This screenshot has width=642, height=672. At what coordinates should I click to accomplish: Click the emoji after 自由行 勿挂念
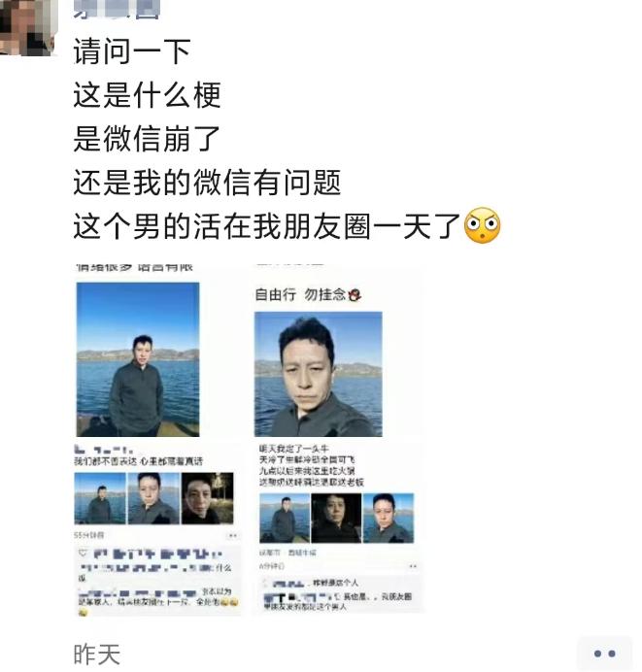point(355,295)
